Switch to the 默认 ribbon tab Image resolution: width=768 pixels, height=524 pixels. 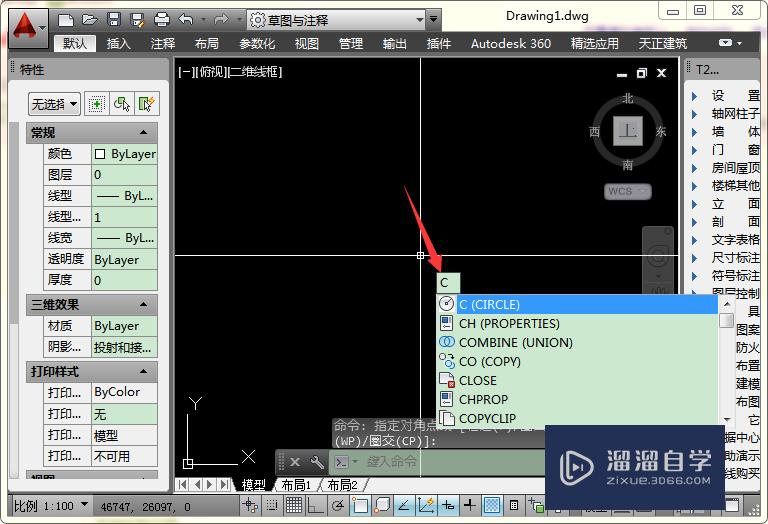point(74,44)
